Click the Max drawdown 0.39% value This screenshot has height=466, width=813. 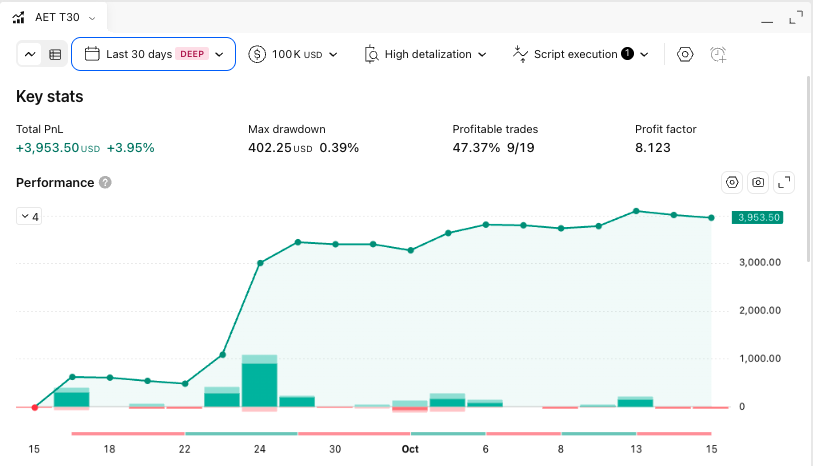point(339,148)
